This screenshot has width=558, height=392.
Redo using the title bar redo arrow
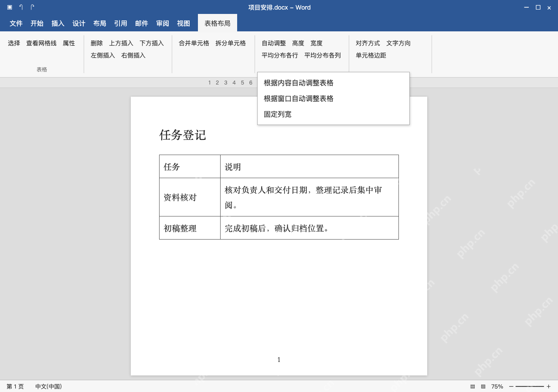click(32, 7)
